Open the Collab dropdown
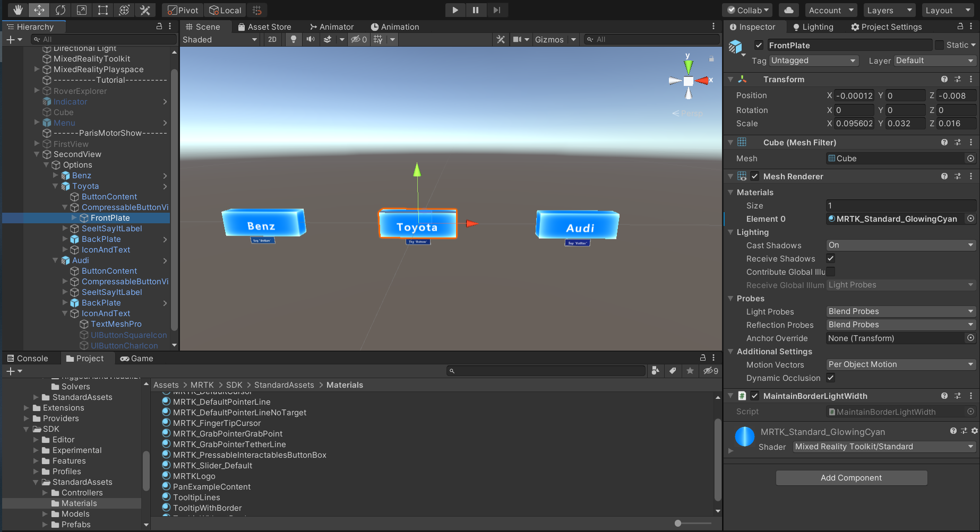 click(748, 10)
